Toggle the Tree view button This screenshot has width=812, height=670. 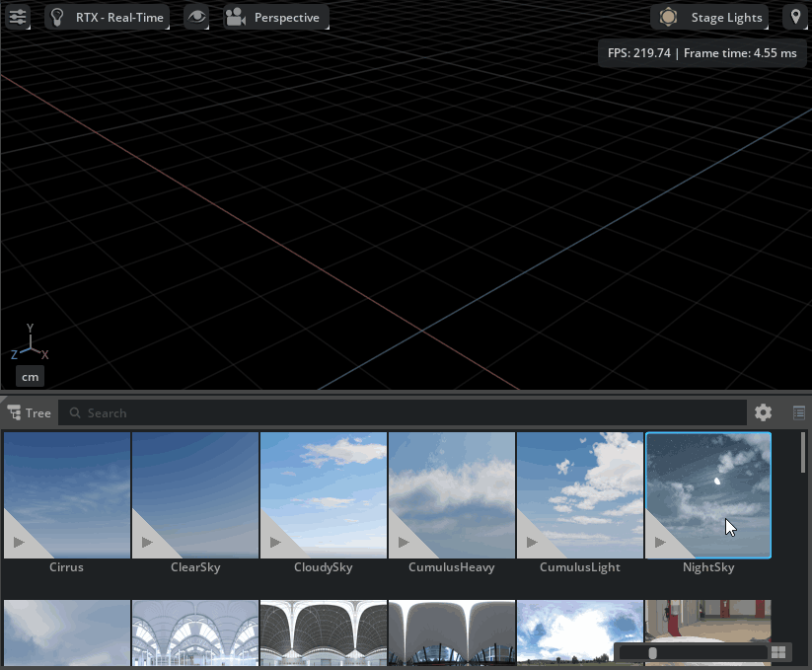pos(29,413)
